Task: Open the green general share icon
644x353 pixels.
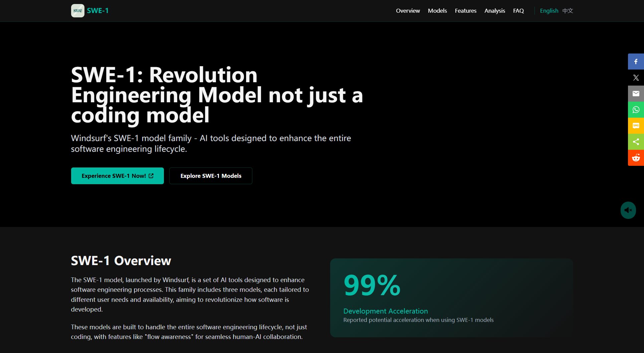Action: coord(636,142)
